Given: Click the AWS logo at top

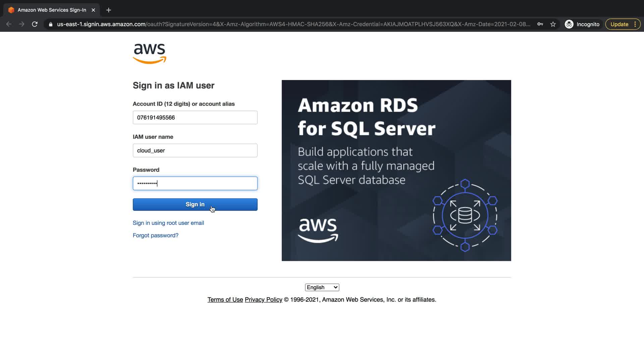Looking at the screenshot, I should pyautogui.click(x=150, y=53).
